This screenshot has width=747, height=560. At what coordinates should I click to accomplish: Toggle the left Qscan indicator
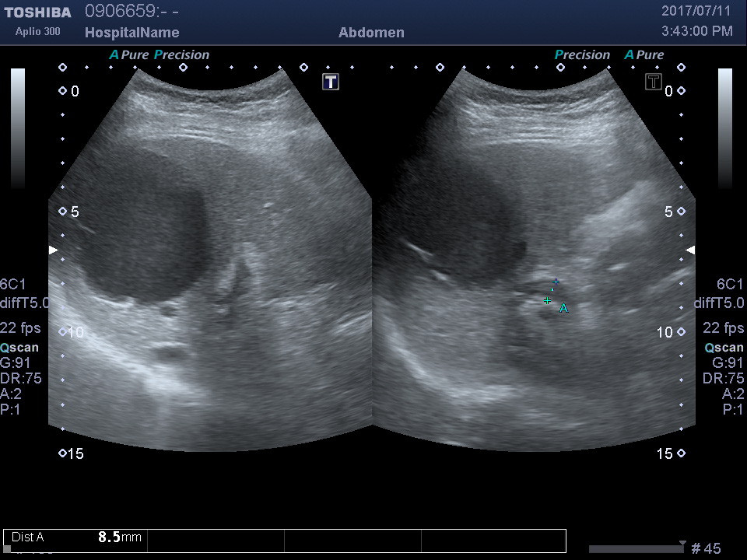point(19,348)
